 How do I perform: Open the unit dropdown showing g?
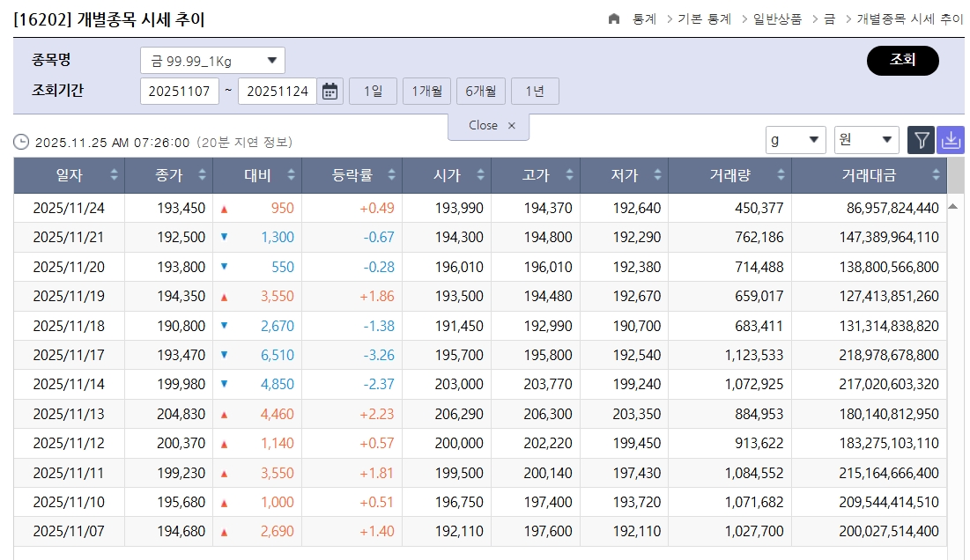(796, 139)
